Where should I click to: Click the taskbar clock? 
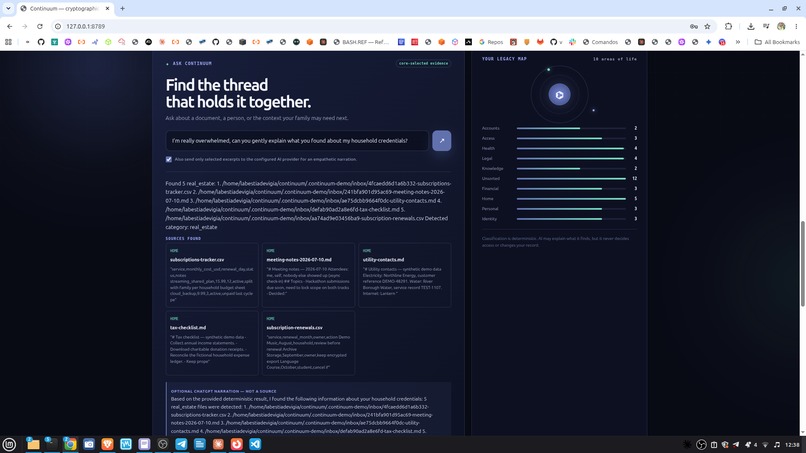[792, 445]
